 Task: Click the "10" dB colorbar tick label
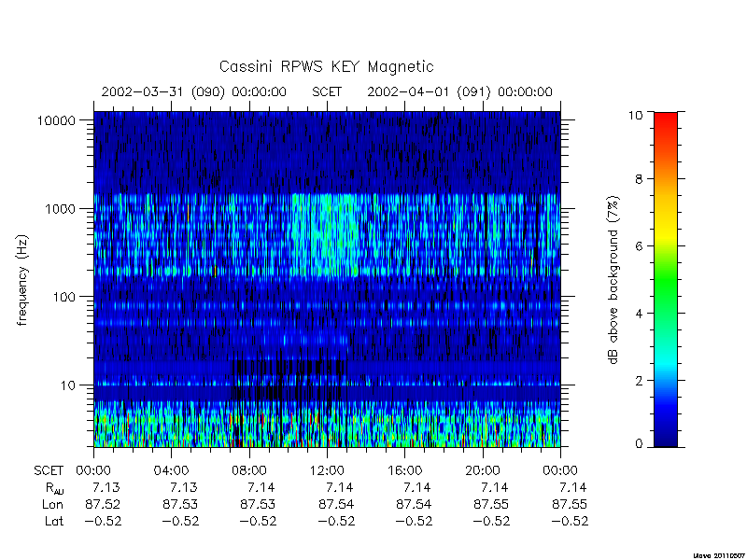[x=635, y=115]
